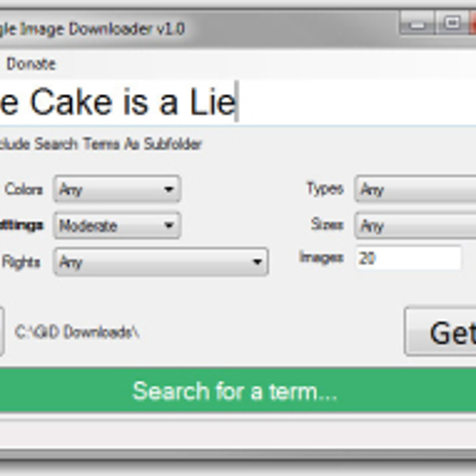The height and width of the screenshot is (476, 476).
Task: Expand the Colors dropdown
Action: click(x=117, y=189)
